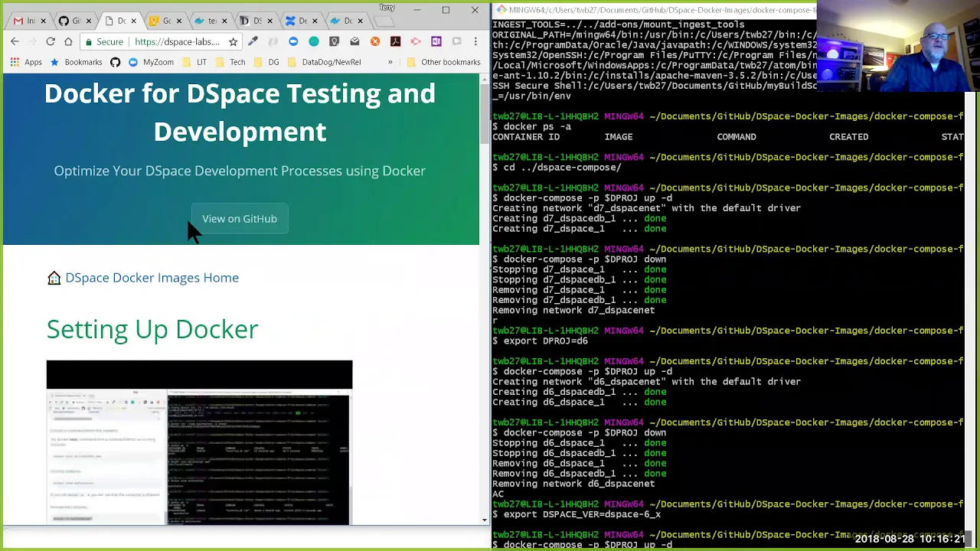The image size is (980, 551).
Task: Click the teal circular extension icon
Action: (314, 41)
